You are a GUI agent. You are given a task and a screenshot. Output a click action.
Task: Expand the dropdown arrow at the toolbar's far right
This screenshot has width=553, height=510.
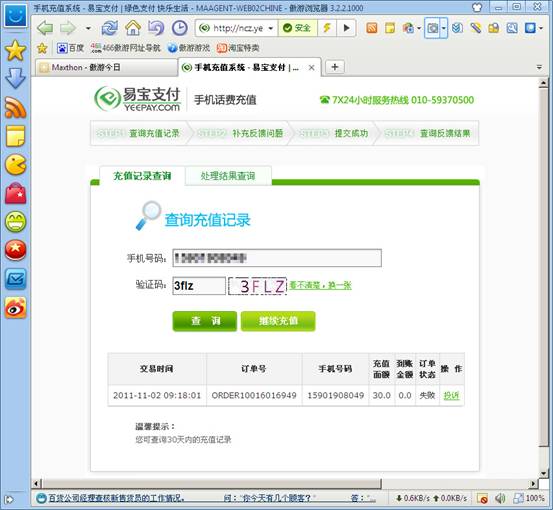coord(541,28)
